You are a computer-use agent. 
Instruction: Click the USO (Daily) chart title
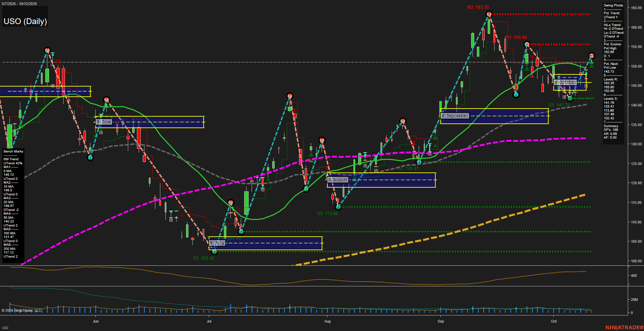tap(25, 21)
